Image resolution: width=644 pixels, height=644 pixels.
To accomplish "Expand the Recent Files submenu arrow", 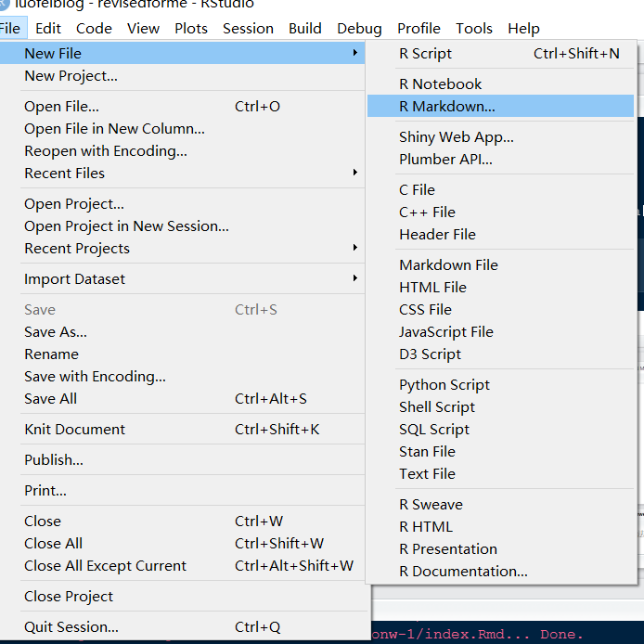I will pyautogui.click(x=355, y=174).
